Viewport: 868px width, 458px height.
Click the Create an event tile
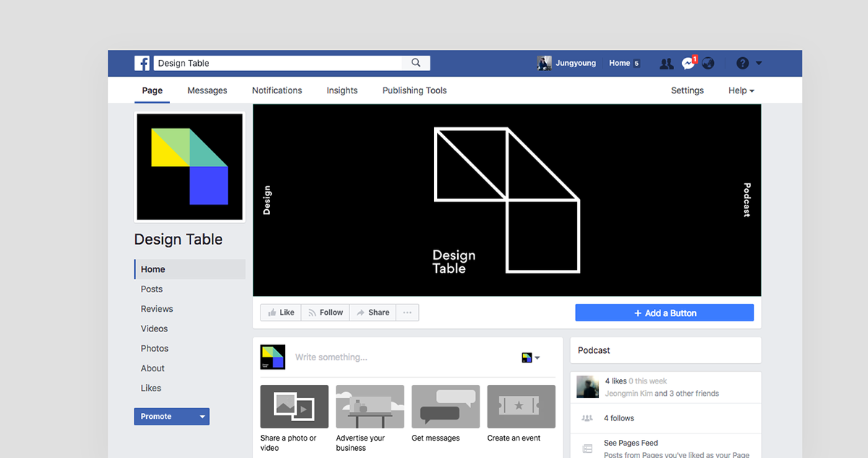coord(521,407)
